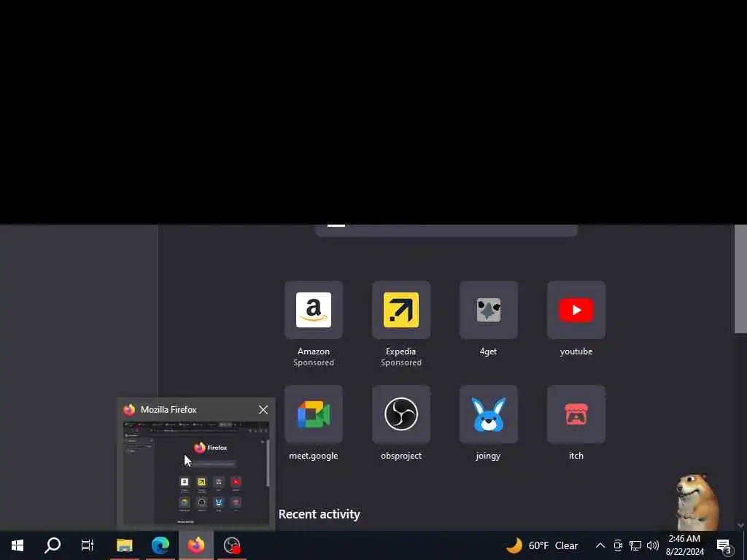Switch to OBS Studio on the taskbar
The image size is (747, 560).
(232, 545)
